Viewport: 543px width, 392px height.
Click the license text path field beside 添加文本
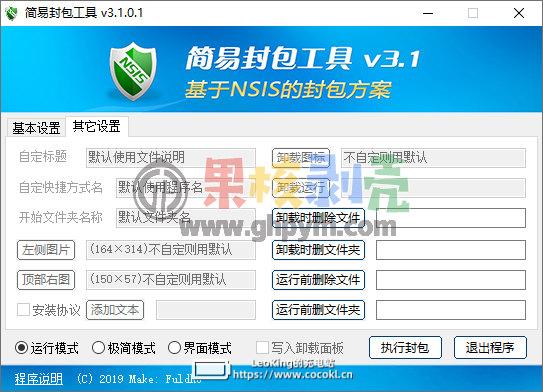(206, 310)
